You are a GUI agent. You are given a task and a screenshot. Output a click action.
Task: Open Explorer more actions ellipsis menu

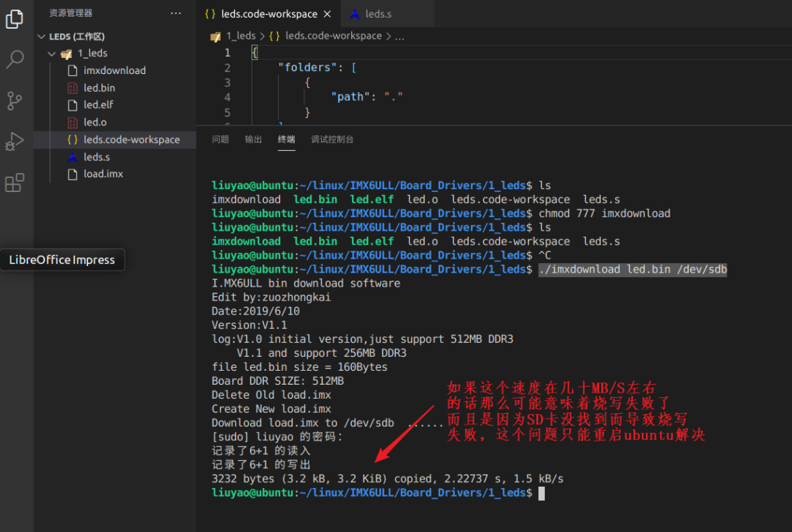tap(176, 13)
